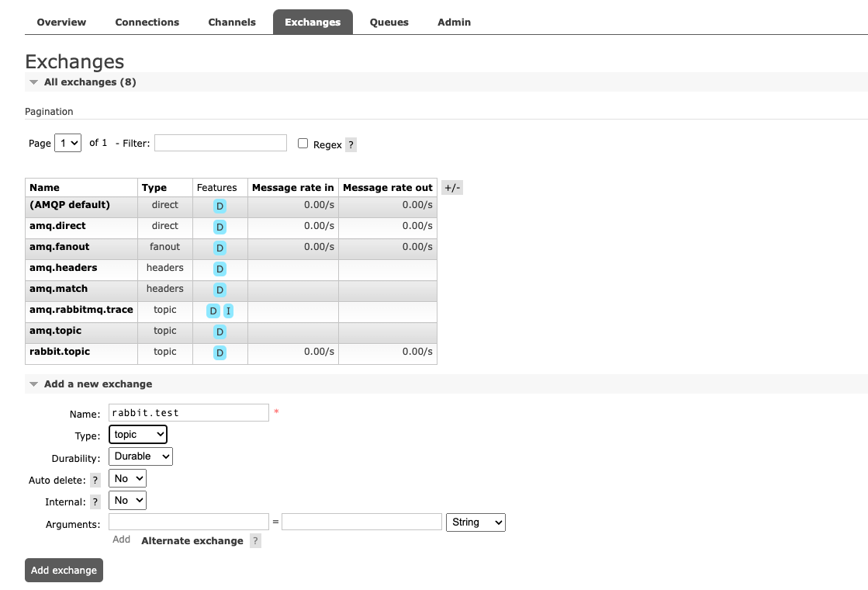Open the exchange Type dropdown
This screenshot has height=590, width=868.
pos(138,435)
